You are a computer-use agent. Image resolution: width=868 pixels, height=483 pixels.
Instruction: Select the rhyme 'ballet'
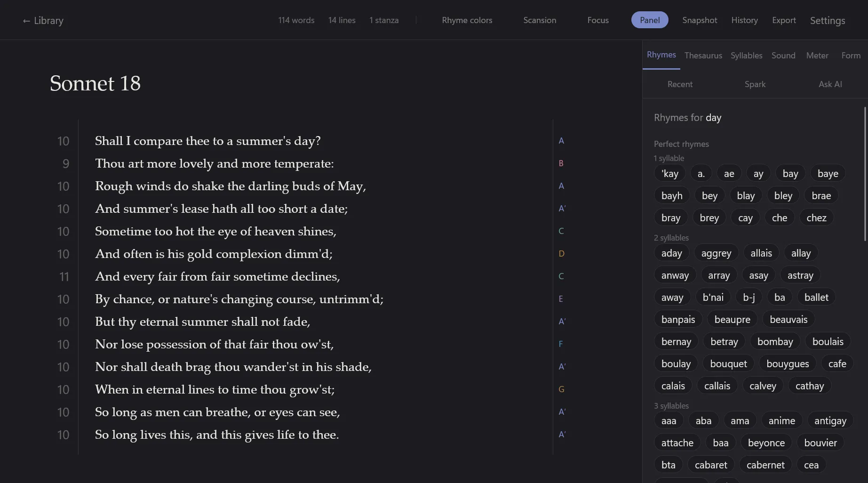click(816, 298)
